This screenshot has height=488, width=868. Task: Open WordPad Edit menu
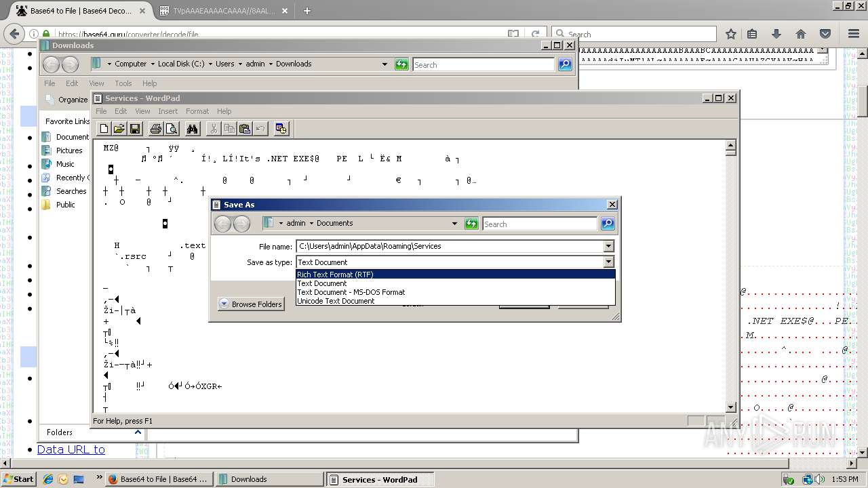point(121,111)
